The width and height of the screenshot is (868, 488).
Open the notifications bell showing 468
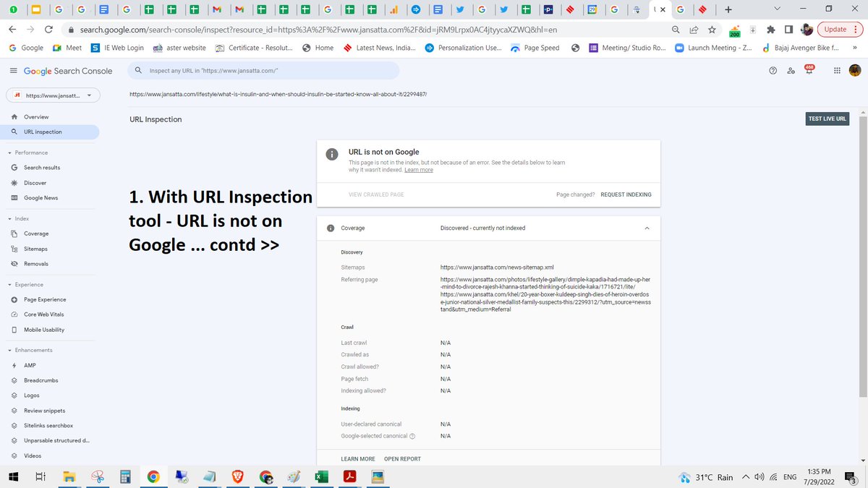pyautogui.click(x=809, y=70)
